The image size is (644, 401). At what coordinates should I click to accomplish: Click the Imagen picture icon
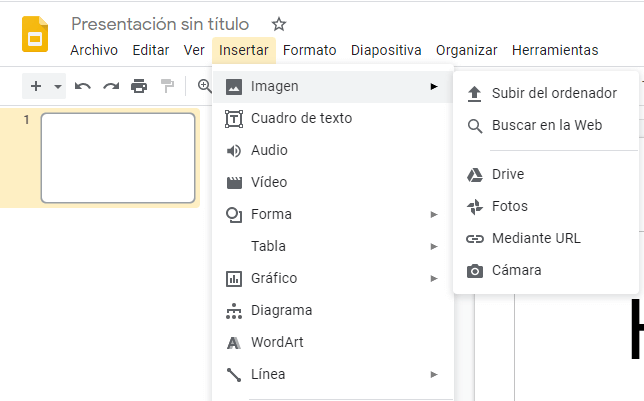(x=234, y=87)
